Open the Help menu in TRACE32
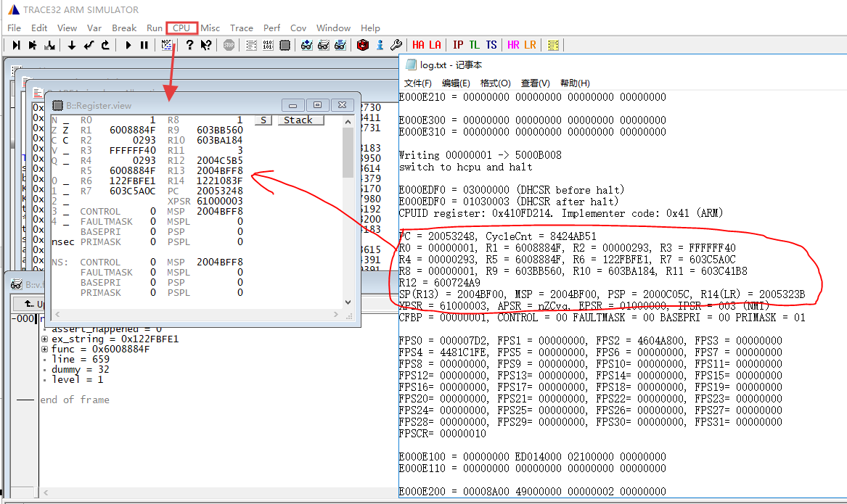The width and height of the screenshot is (847, 504). pos(371,28)
